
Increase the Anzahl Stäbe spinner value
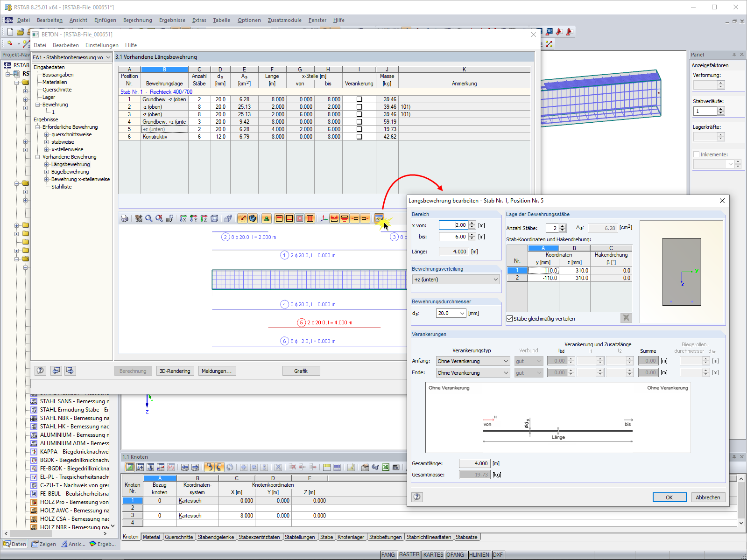[x=563, y=226]
